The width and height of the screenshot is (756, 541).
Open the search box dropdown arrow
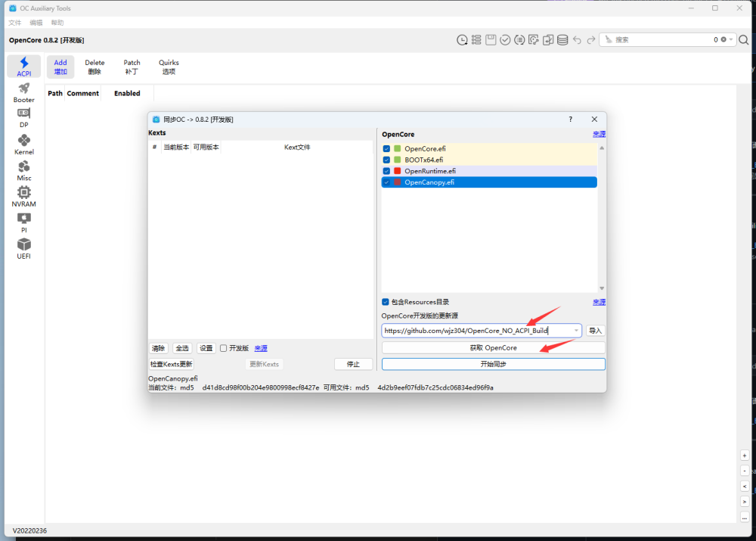pos(731,39)
